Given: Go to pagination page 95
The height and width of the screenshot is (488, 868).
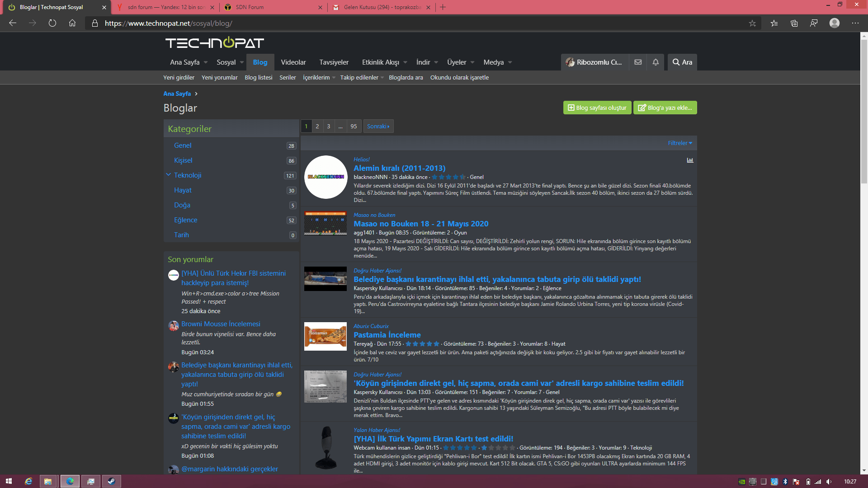Looking at the screenshot, I should [354, 126].
